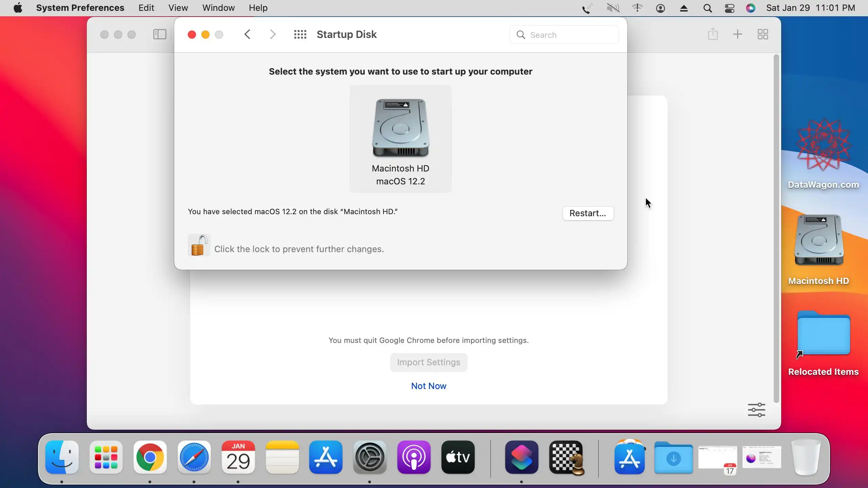Click the date and time menu bar clock
Viewport: 868px width, 488px height.
pyautogui.click(x=810, y=8)
